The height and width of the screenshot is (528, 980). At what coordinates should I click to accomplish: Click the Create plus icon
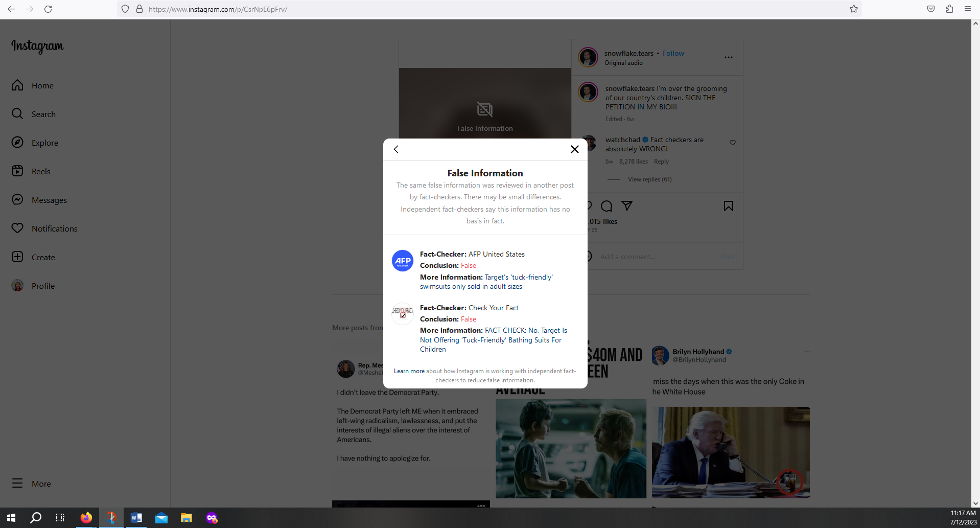click(x=17, y=257)
